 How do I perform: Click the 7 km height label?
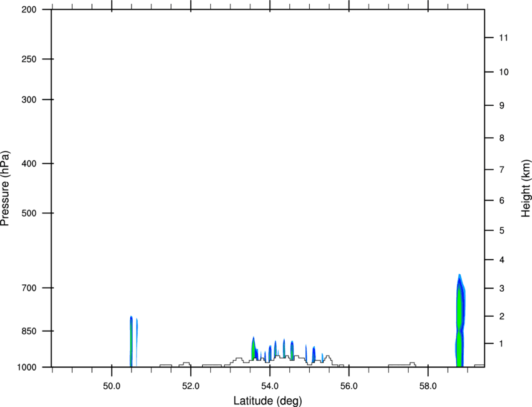502,170
